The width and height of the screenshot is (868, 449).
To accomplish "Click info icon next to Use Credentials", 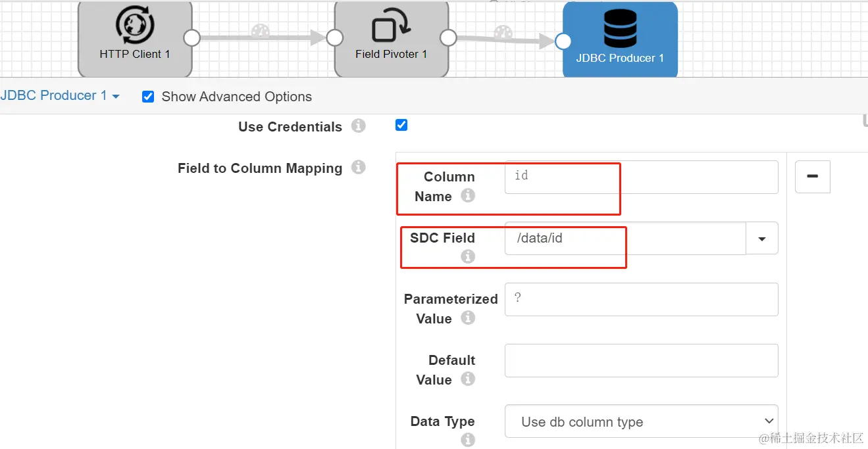I will 358,126.
